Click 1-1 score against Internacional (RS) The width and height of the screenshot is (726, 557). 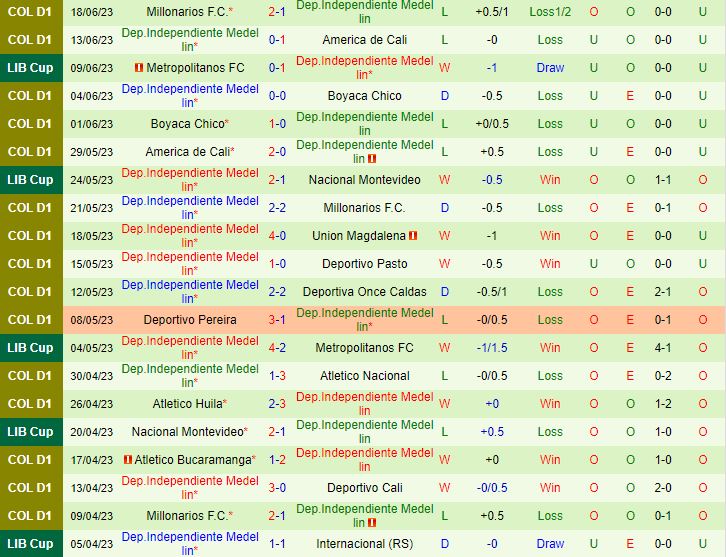277,544
